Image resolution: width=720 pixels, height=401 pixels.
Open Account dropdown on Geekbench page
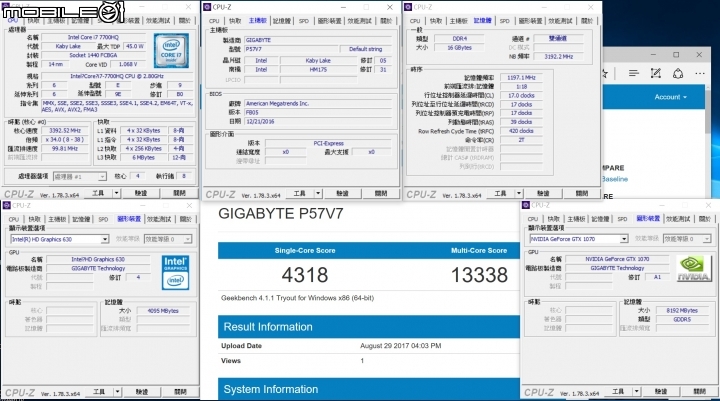point(671,97)
